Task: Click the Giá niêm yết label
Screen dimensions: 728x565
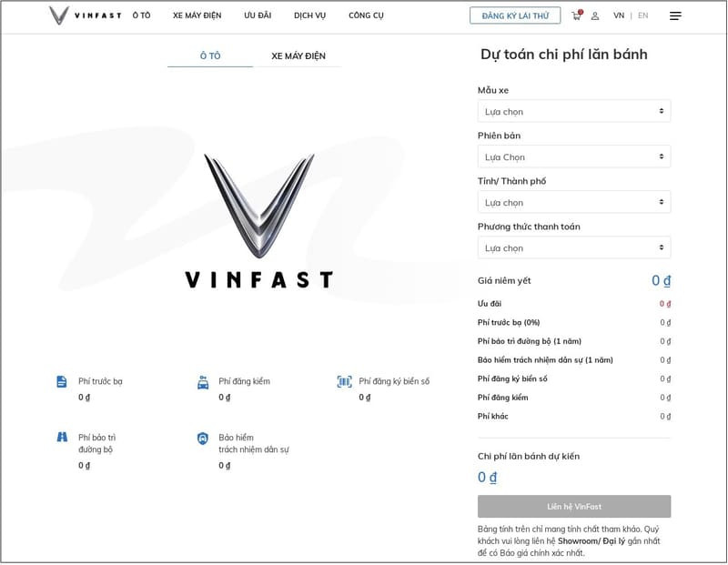Action: click(504, 281)
